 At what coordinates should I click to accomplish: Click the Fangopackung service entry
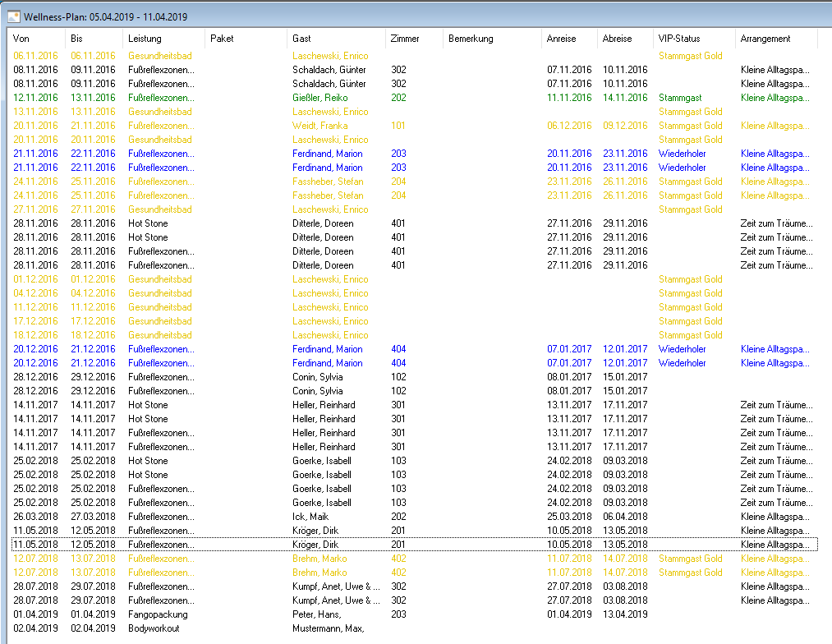click(158, 614)
